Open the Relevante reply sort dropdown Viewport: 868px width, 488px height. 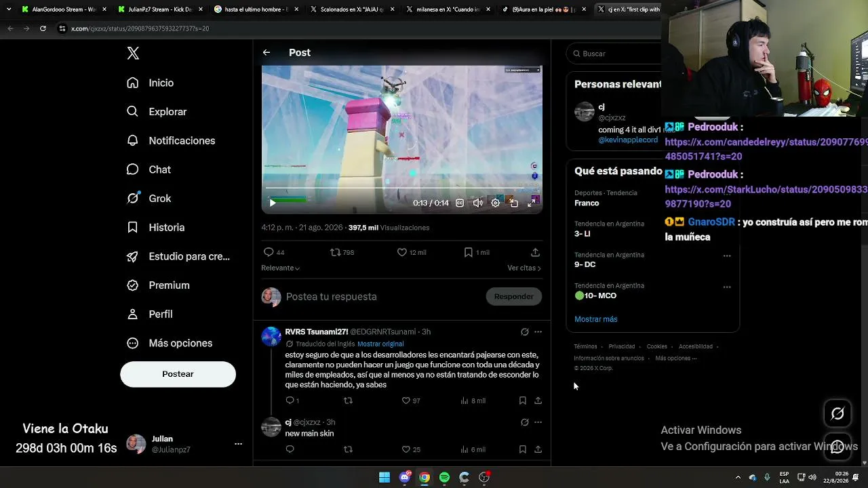[281, 268]
